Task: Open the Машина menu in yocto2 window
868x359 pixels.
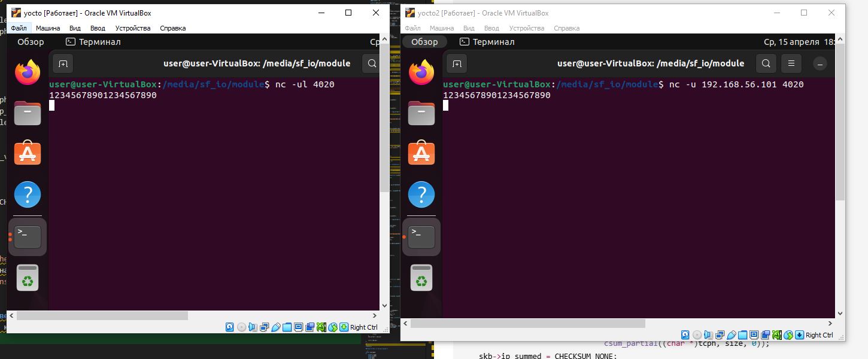Action: pyautogui.click(x=442, y=28)
